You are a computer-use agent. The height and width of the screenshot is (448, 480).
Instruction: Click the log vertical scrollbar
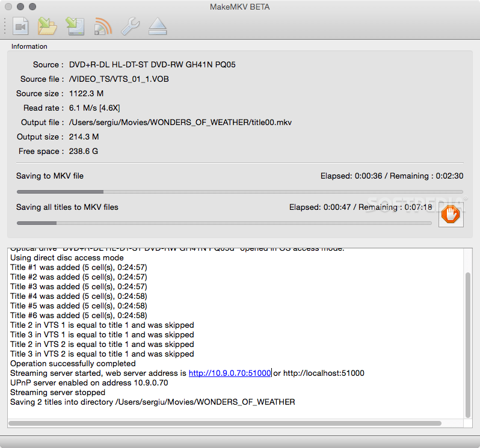[468, 345]
